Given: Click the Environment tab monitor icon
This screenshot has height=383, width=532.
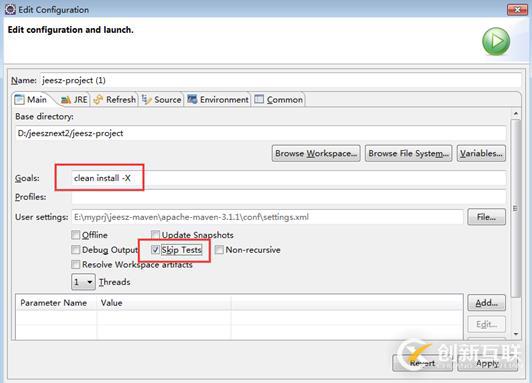Looking at the screenshot, I should click(x=192, y=99).
